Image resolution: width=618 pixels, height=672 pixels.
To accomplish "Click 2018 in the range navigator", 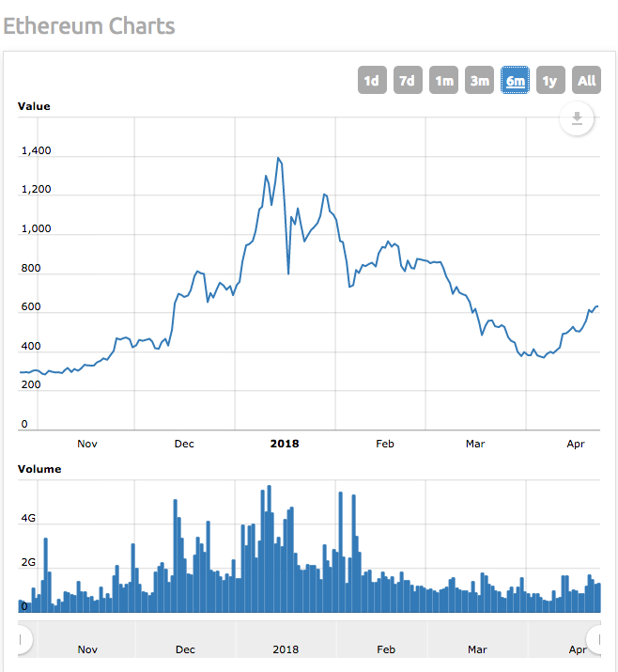I will 286,649.
